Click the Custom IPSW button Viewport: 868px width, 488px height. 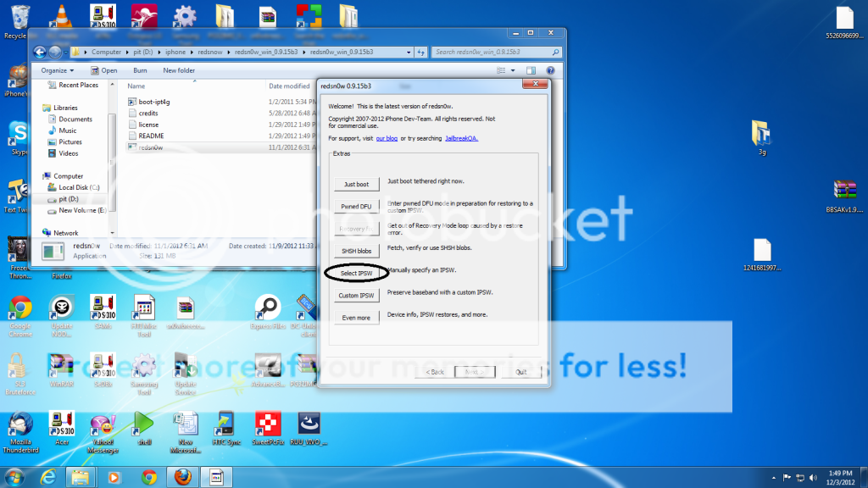pos(357,296)
